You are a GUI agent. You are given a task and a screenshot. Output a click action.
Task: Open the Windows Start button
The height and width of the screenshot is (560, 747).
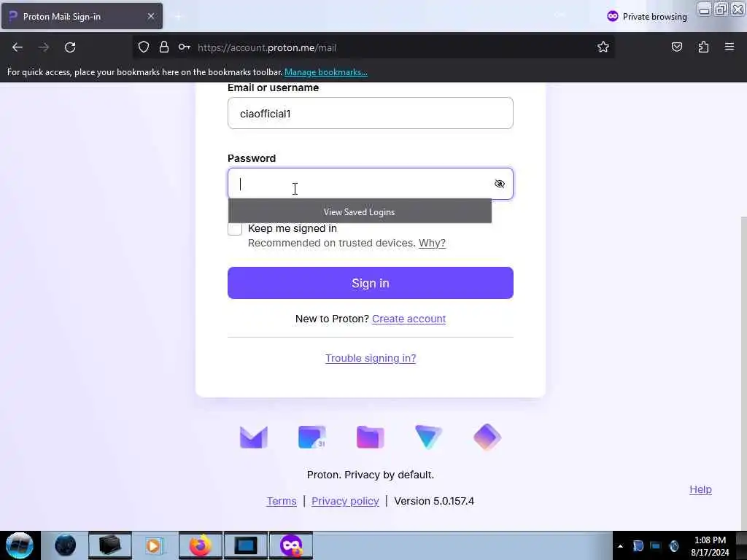(19, 545)
